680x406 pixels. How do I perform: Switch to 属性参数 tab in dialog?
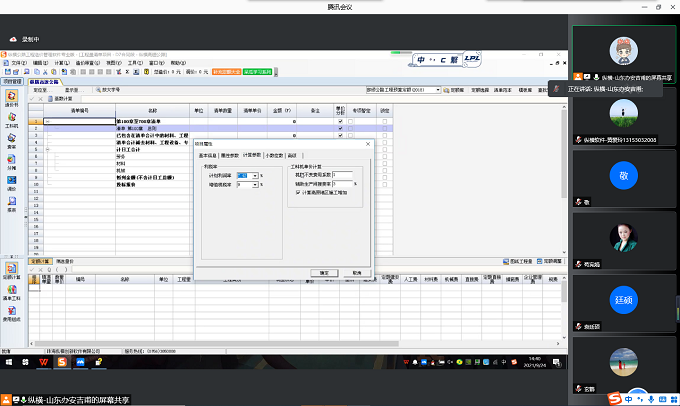click(230, 155)
